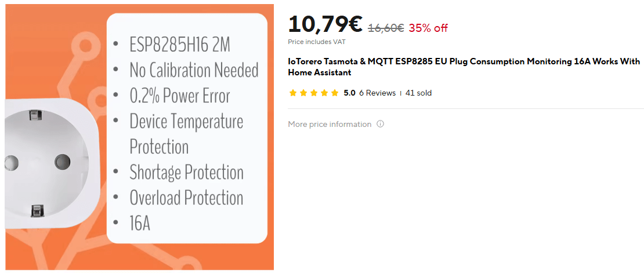Click the white EU socket in product photo
The image size is (644, 277).
click(x=46, y=162)
